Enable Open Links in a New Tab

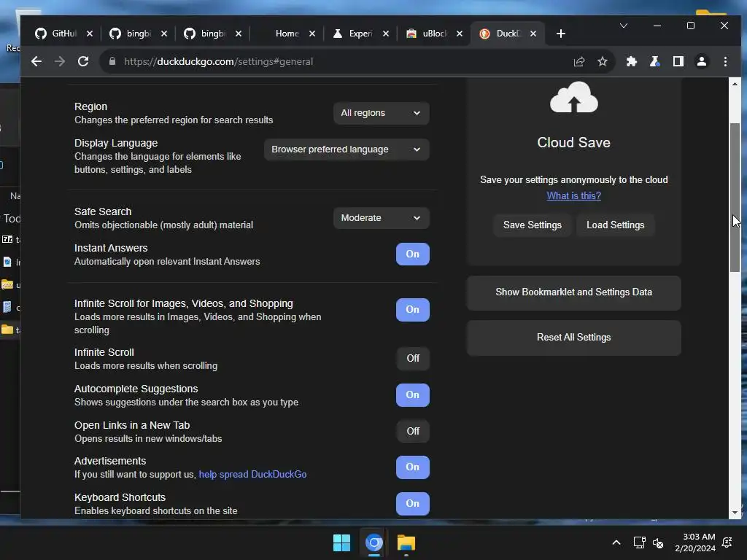(413, 432)
